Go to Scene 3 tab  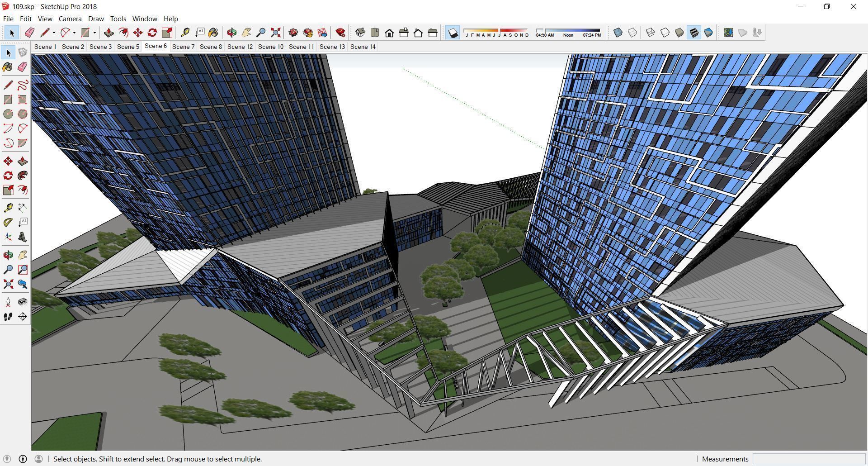click(x=100, y=47)
